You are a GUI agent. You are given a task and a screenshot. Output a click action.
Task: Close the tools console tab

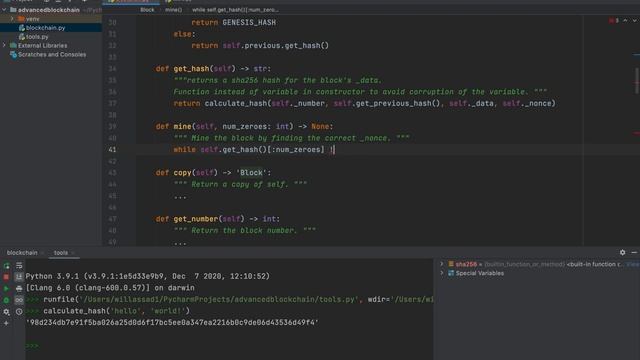[73, 253]
